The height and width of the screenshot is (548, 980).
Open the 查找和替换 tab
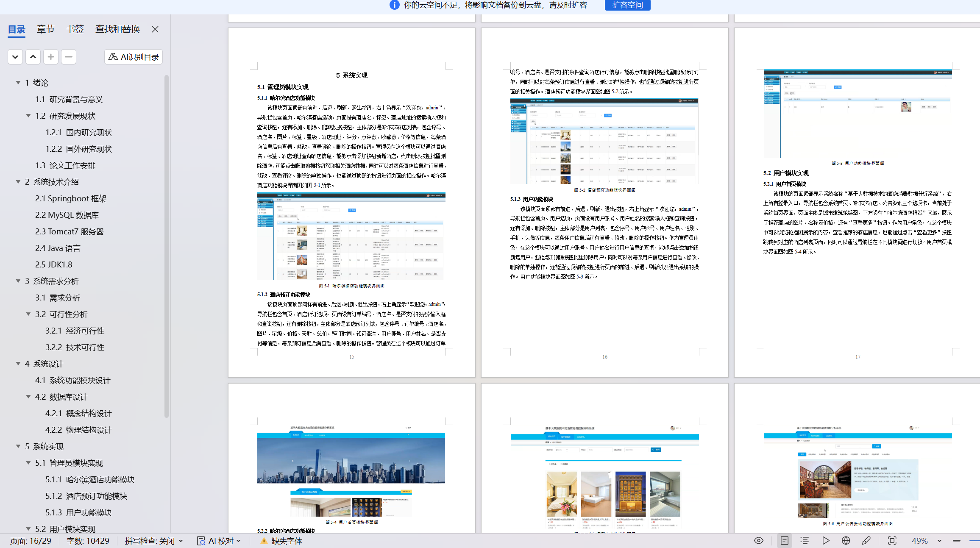pyautogui.click(x=117, y=29)
